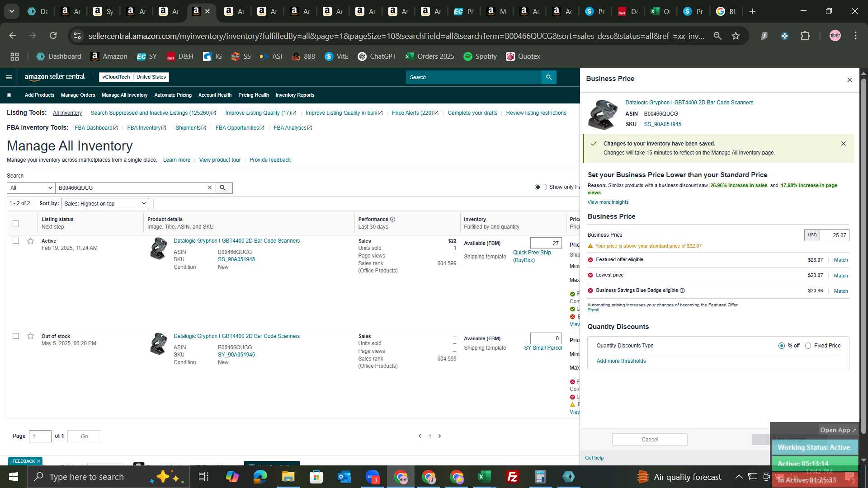Click the bookmark flag icon in nav bar
868x488 pixels.
(x=9, y=95)
